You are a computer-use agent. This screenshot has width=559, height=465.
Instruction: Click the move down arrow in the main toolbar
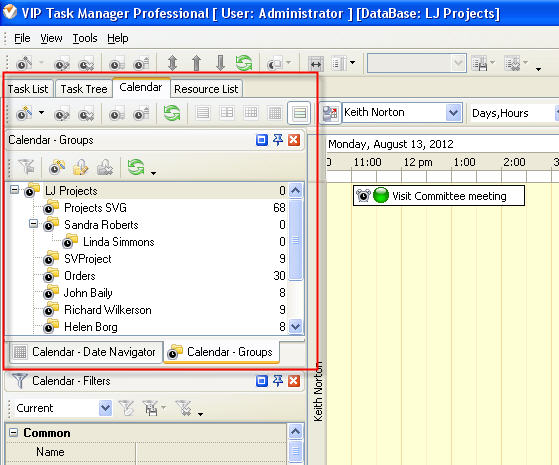221,63
